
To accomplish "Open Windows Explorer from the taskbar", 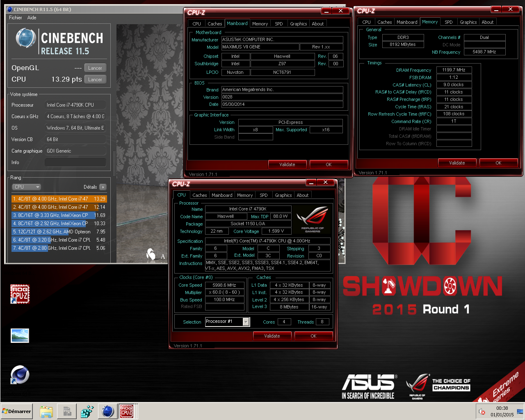I will coord(46,411).
